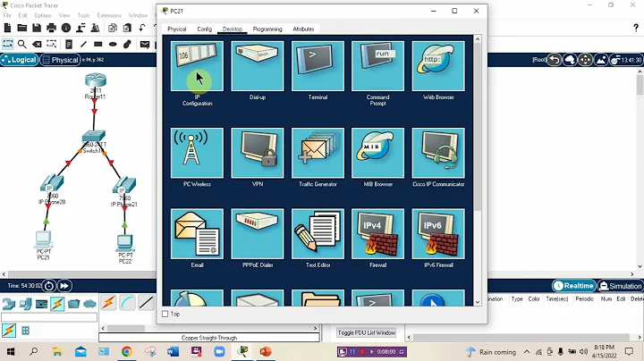Select the Inspect magnifier tool
Viewport: 644px width, 361px height.
point(21,44)
